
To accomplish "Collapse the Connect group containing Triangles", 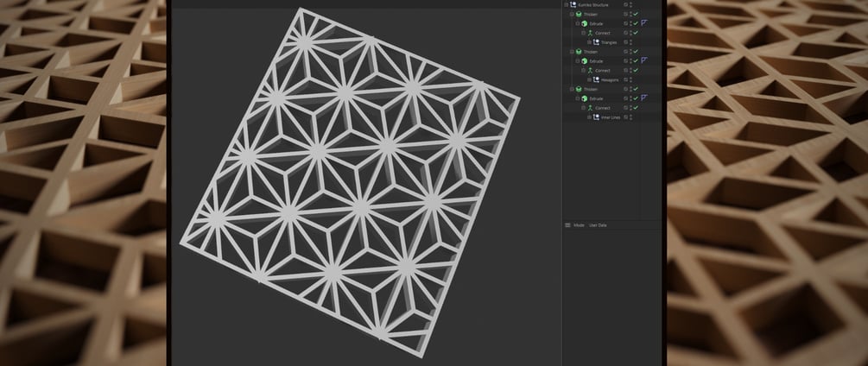I will (x=584, y=33).
